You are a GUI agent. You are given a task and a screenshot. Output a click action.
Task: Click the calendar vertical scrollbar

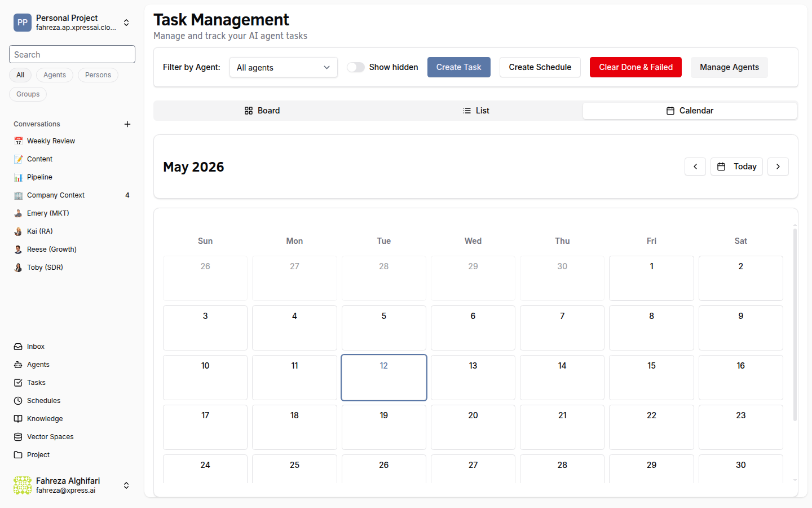[795, 325]
